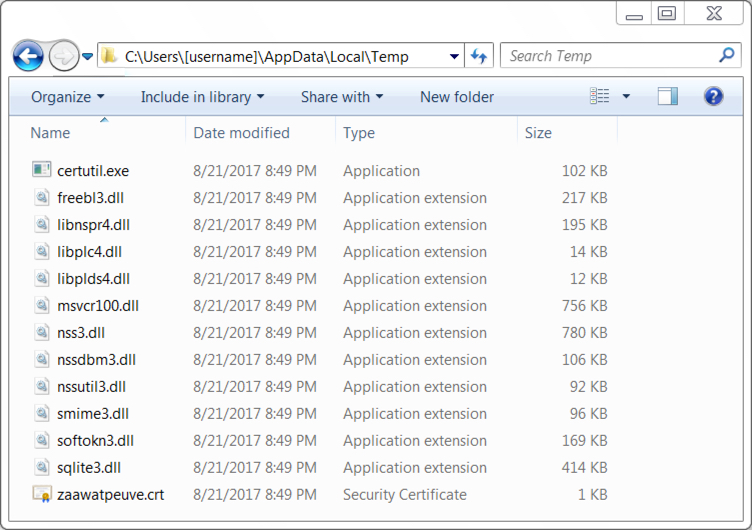Click the New folder button
Image resolution: width=752 pixels, height=530 pixels.
pyautogui.click(x=457, y=97)
